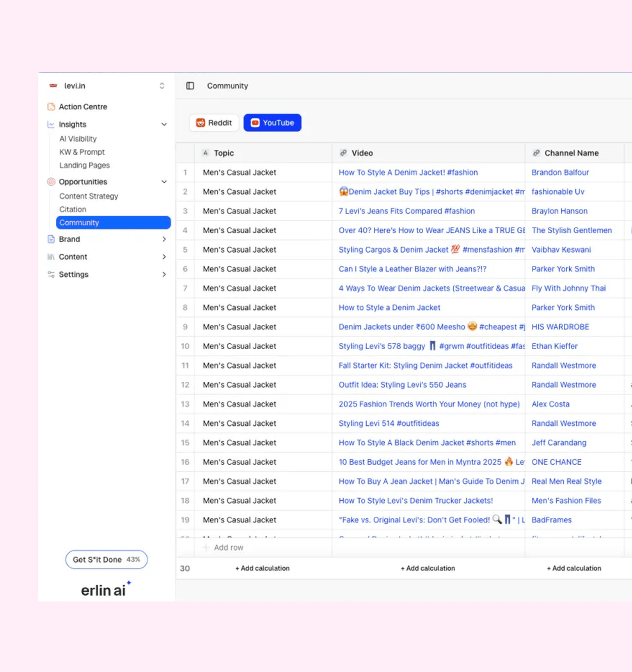Open Real Men Real Style channel link
The width and height of the screenshot is (632, 672).
coord(566,482)
